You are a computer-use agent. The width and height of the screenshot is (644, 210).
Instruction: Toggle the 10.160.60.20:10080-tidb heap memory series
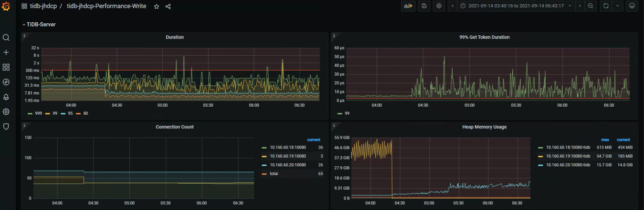tap(568, 165)
